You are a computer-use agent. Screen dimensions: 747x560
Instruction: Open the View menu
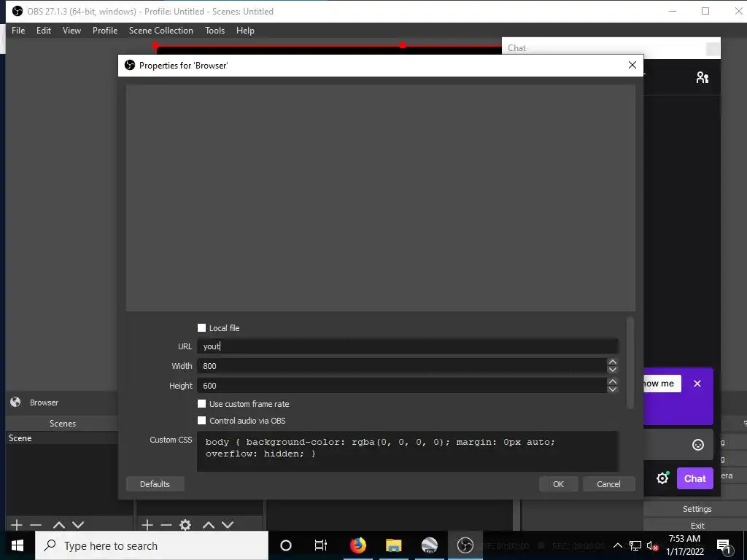pos(71,31)
